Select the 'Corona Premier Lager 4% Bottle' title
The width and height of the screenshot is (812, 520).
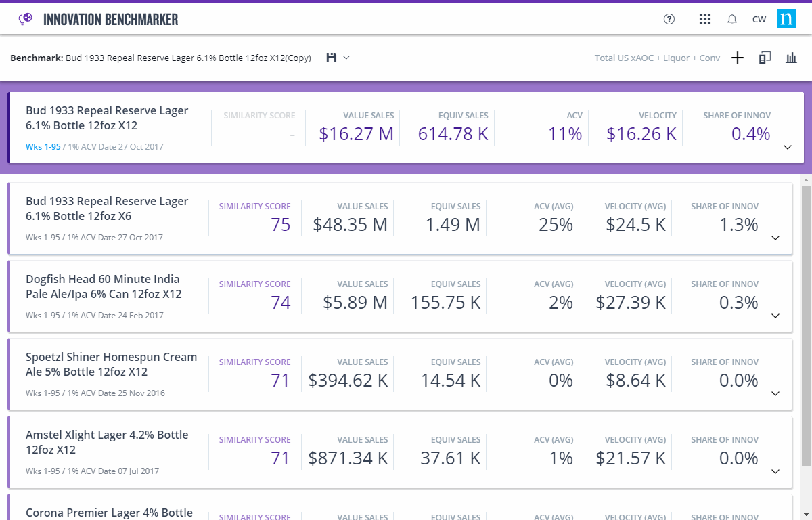[110, 513]
